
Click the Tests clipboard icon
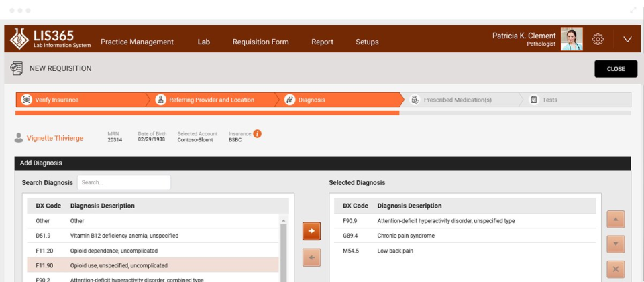coord(533,100)
